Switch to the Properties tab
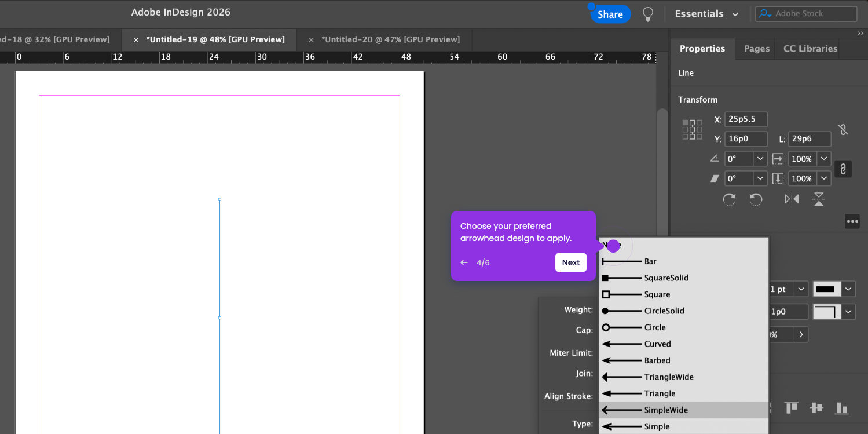The height and width of the screenshot is (434, 868). (x=702, y=49)
